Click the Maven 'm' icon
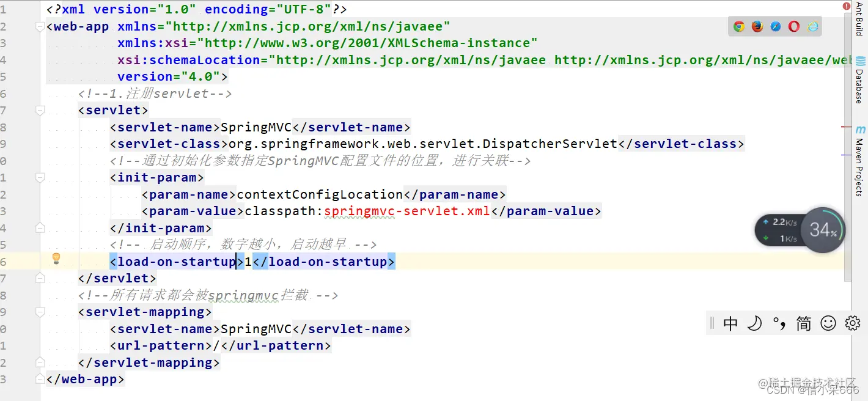 861,130
